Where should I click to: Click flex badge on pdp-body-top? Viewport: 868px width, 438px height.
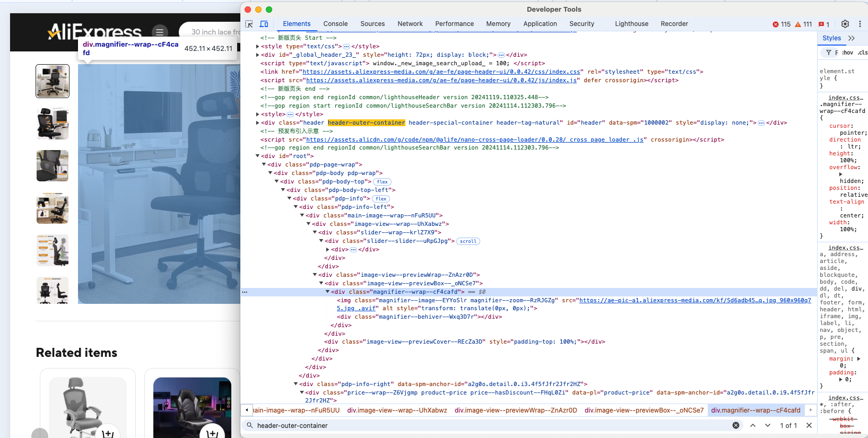(x=382, y=182)
